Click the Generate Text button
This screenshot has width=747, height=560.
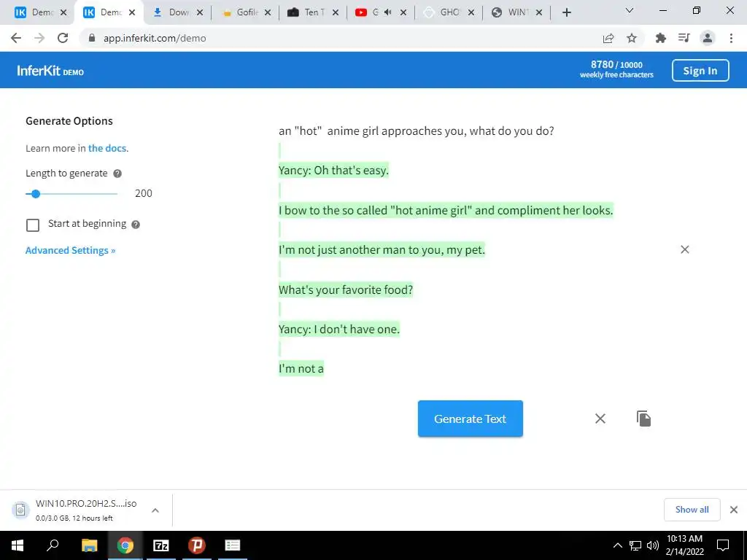click(471, 419)
